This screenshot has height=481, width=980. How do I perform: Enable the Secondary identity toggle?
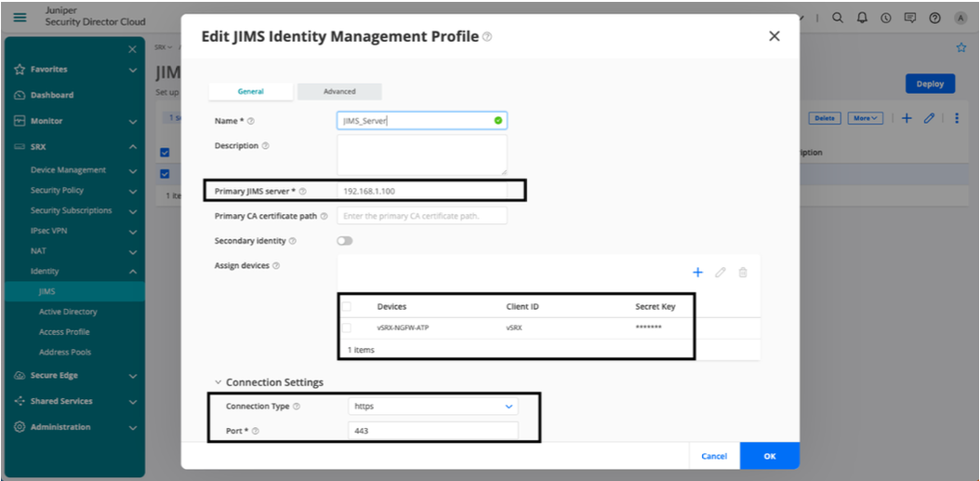345,241
